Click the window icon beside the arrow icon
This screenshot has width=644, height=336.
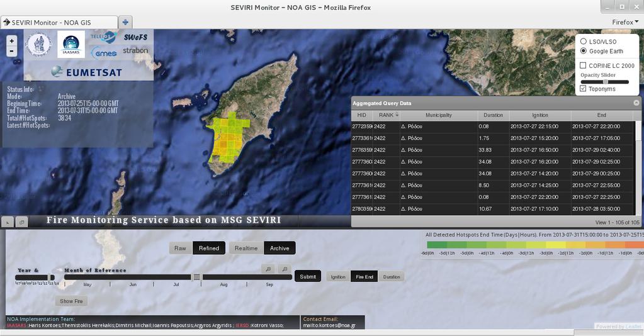tap(21, 222)
